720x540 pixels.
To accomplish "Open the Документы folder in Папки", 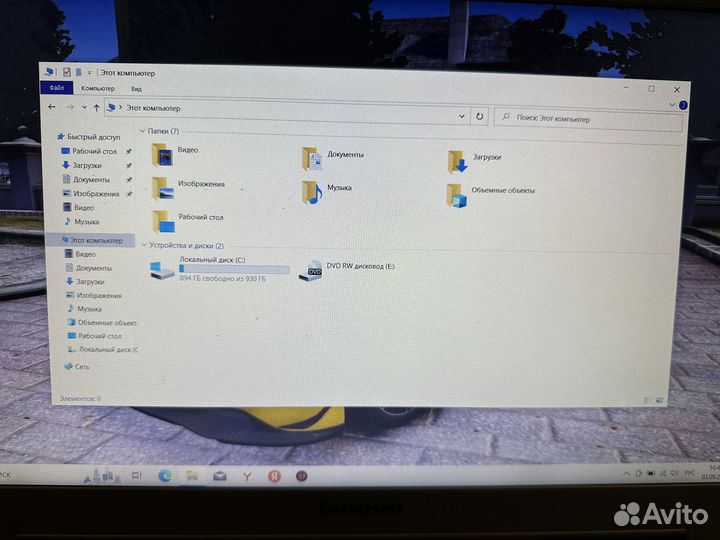I will pyautogui.click(x=332, y=158).
